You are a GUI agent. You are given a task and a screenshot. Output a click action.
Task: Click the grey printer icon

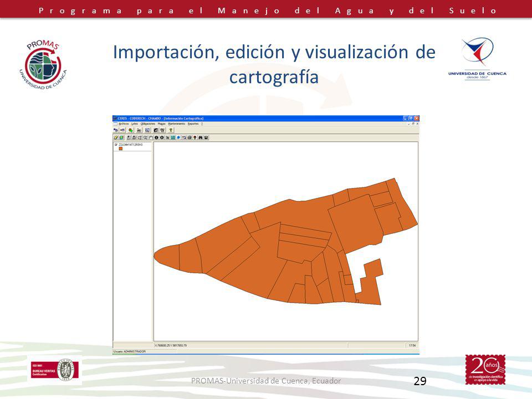point(190,138)
